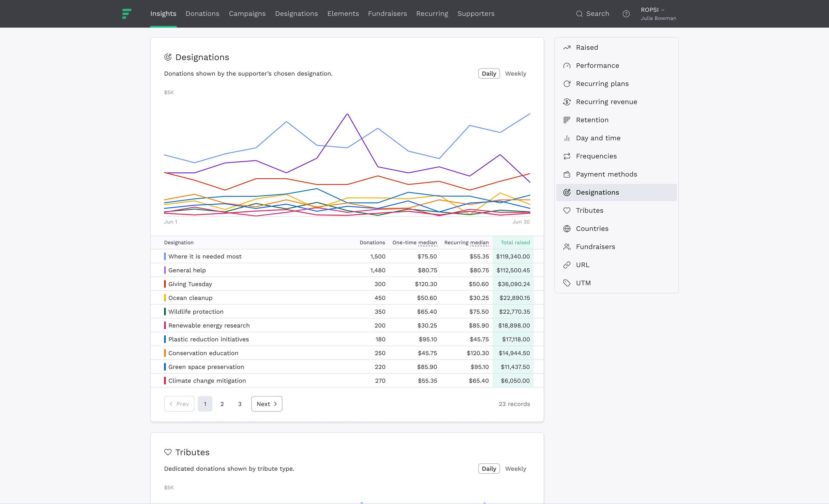This screenshot has height=504, width=829.
Task: Click the Performance gauge icon
Action: click(567, 65)
